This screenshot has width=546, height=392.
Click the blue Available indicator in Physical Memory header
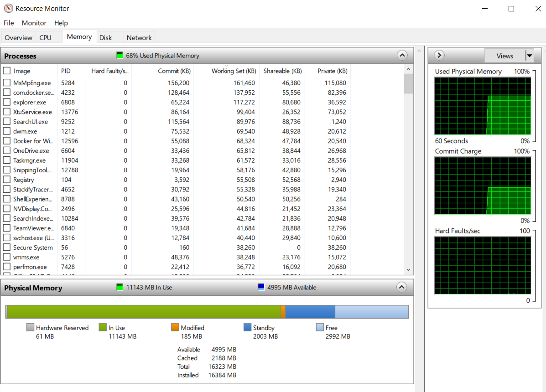point(261,287)
